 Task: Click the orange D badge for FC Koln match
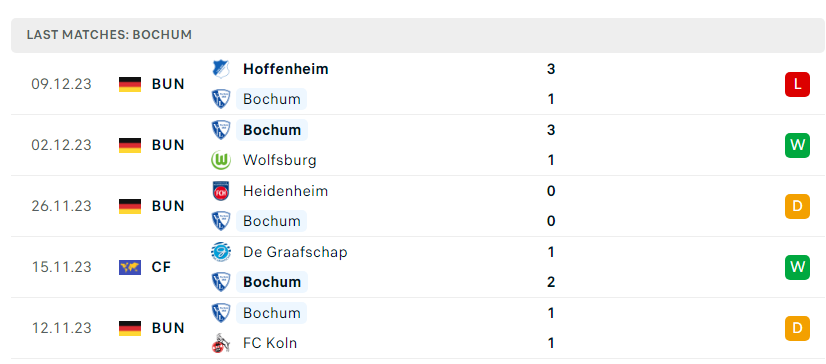click(797, 328)
